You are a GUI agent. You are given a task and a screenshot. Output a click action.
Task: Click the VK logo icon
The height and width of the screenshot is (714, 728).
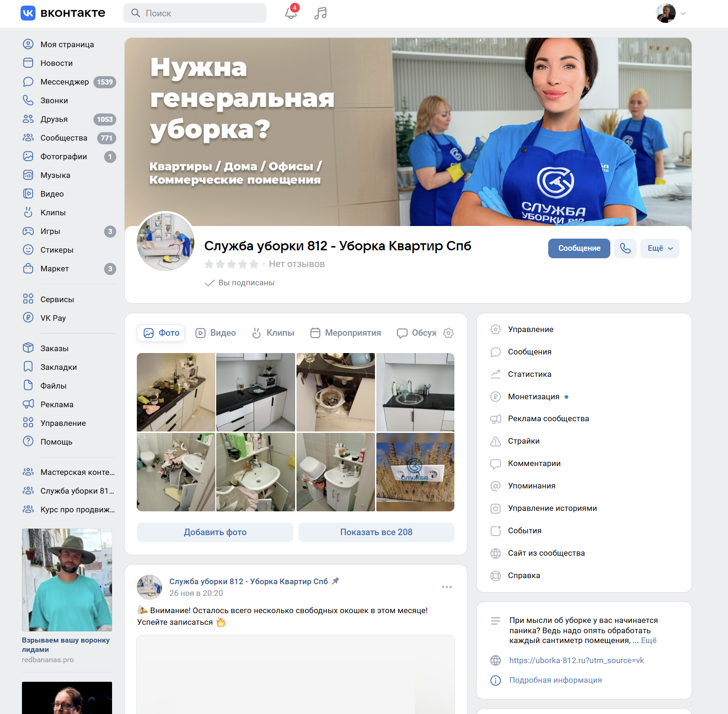(x=28, y=13)
